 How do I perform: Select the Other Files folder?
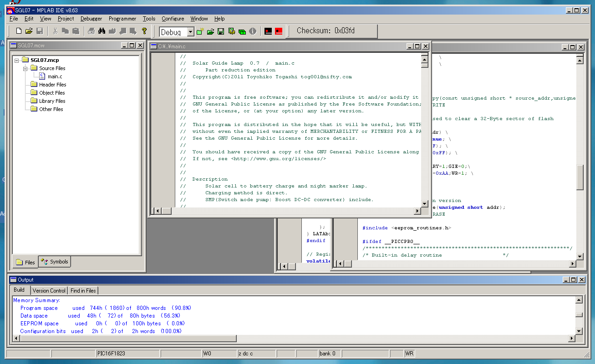[51, 109]
